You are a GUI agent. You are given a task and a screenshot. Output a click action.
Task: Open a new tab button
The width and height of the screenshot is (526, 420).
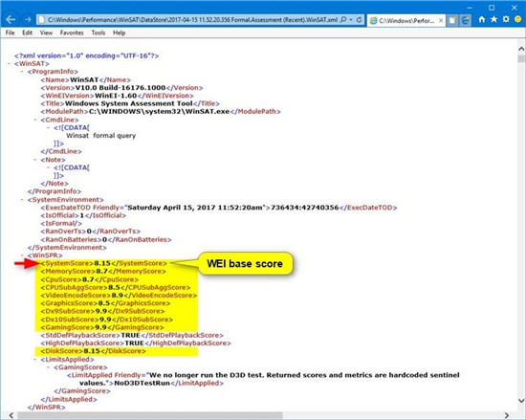click(x=452, y=20)
